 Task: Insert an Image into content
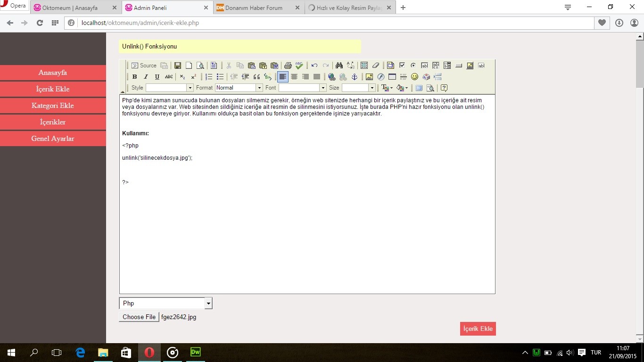coord(369,77)
